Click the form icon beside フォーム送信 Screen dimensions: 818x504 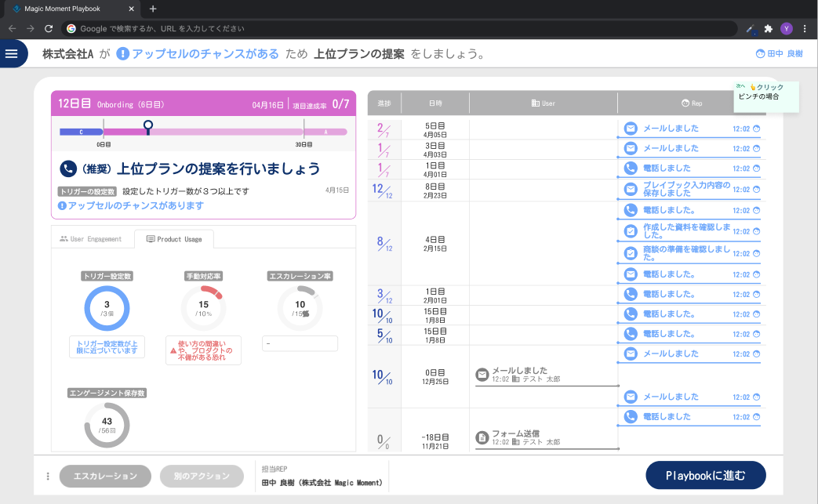(482, 437)
